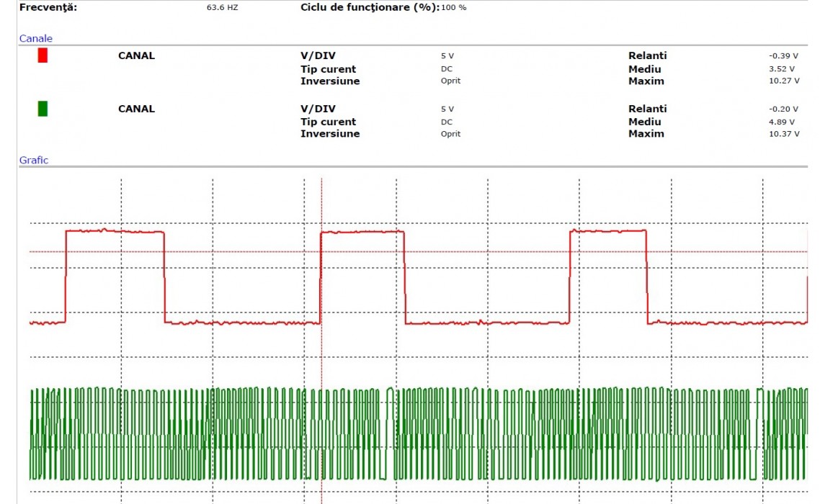Image resolution: width=833 pixels, height=504 pixels.
Task: Click the green channel color swatch
Action: click(43, 109)
